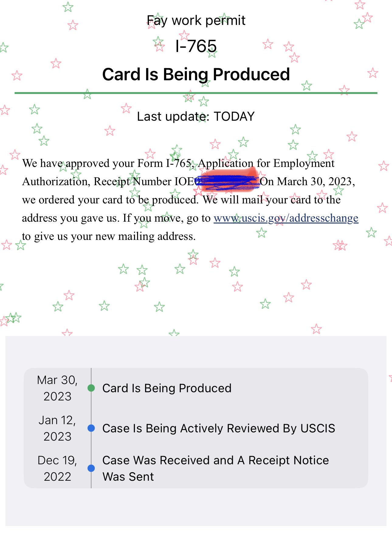Select "Case Is Being Actively Reviewed By USCIS"

click(218, 428)
